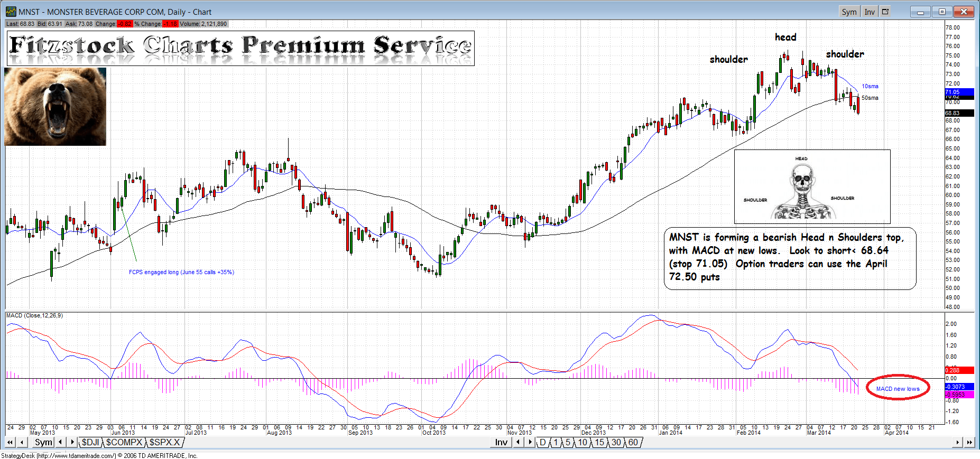Select the 30 minute interval tab

point(616,442)
